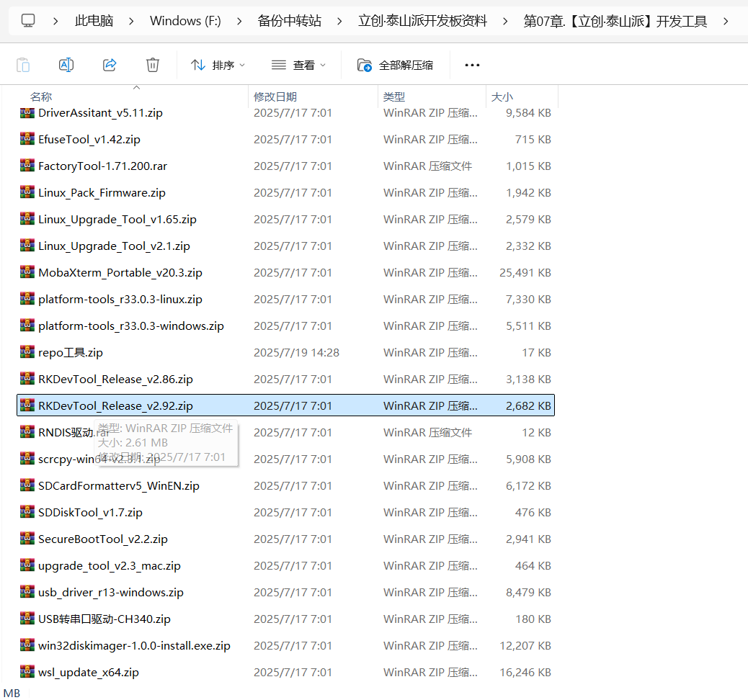
Task: Expand the chevron before 此电脑
Action: pos(55,22)
